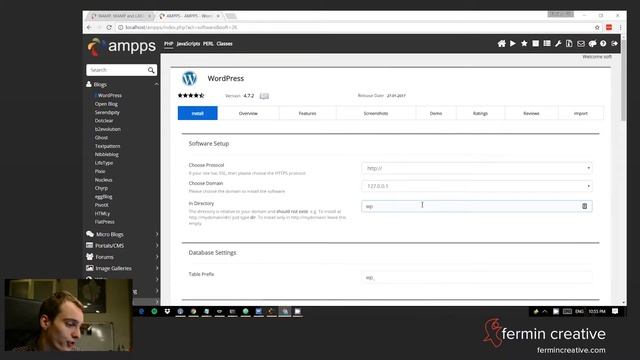The image size is (640, 360).
Task: Click the red browser extension icon
Action: click(x=609, y=27)
